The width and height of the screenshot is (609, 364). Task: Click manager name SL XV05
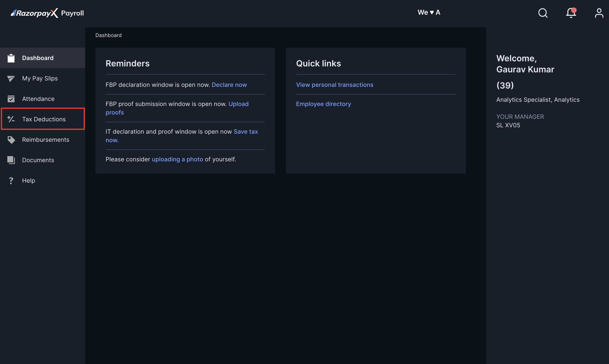(x=508, y=125)
